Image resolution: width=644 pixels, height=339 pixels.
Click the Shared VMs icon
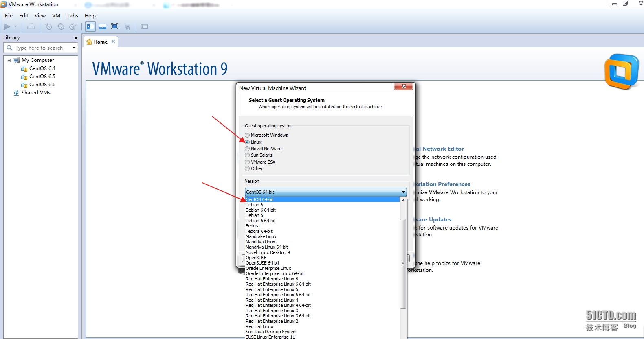[x=16, y=93]
